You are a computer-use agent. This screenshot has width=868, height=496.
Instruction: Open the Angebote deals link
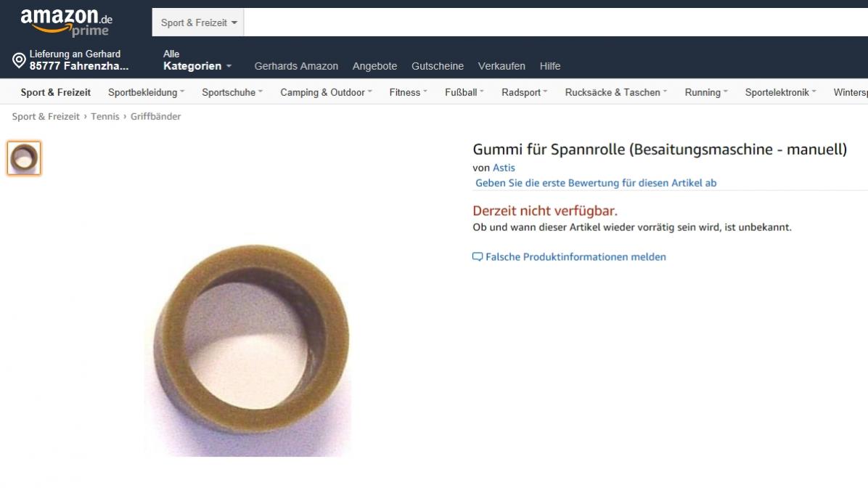click(x=374, y=66)
